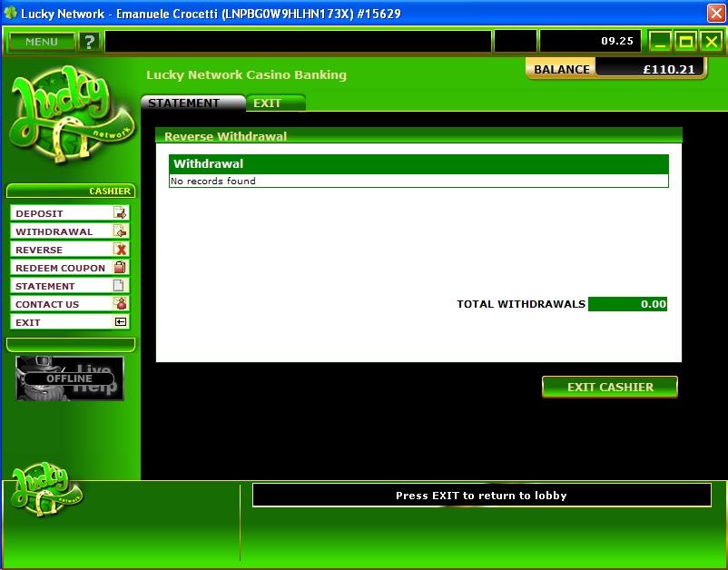The height and width of the screenshot is (570, 728).
Task: Maximize casino window using yellow square button
Action: tap(685, 42)
